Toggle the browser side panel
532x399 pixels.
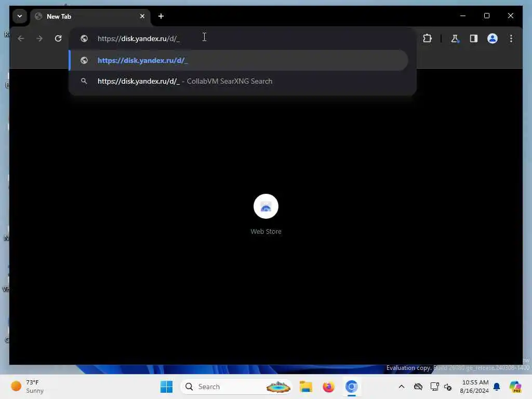pyautogui.click(x=474, y=38)
